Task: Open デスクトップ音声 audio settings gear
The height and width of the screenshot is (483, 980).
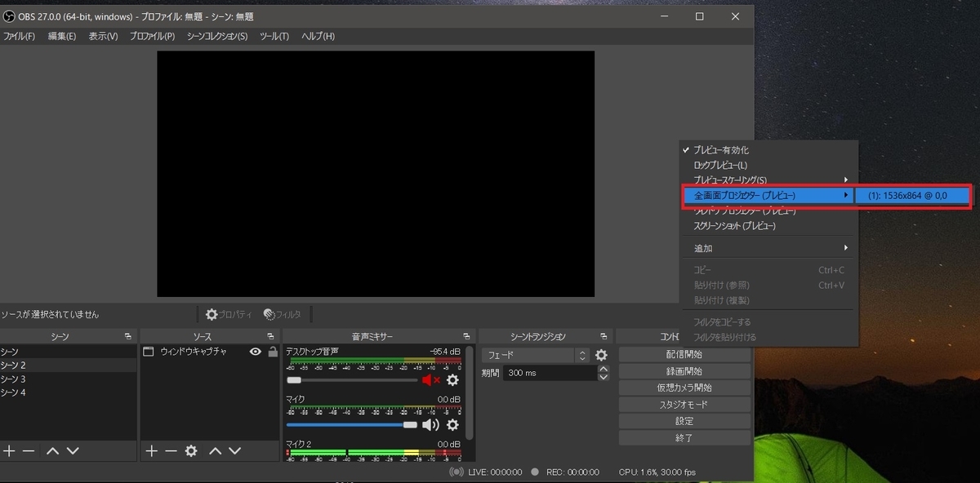Action: (452, 380)
